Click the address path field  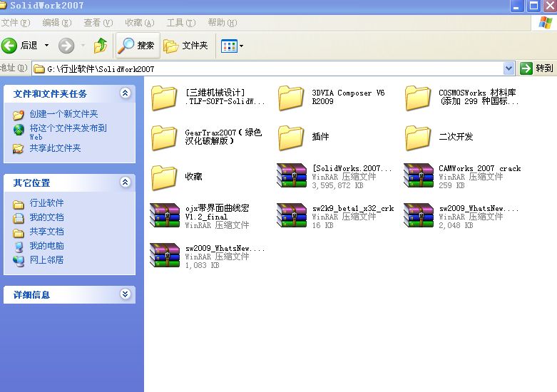click(x=268, y=68)
